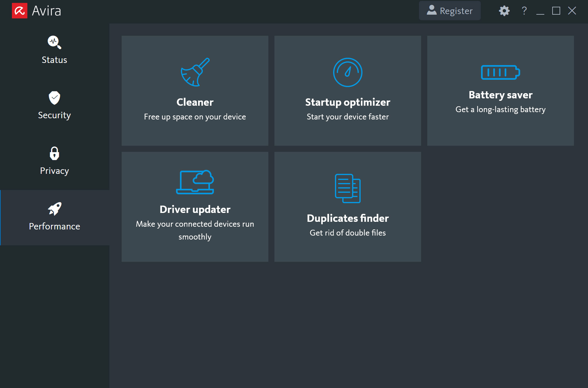588x388 pixels.
Task: Click the Cleaner broom icon
Action: (195, 72)
